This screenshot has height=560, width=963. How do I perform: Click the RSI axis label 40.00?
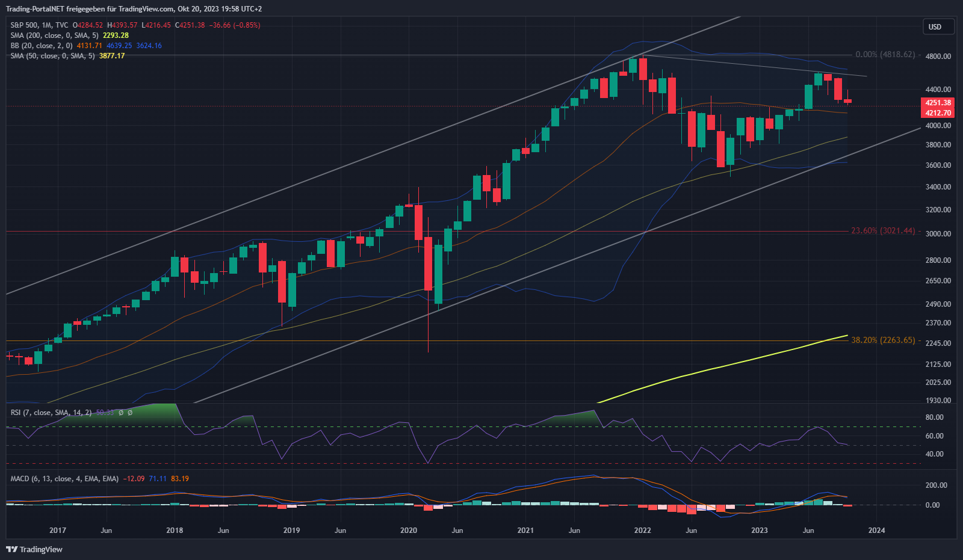[935, 454]
